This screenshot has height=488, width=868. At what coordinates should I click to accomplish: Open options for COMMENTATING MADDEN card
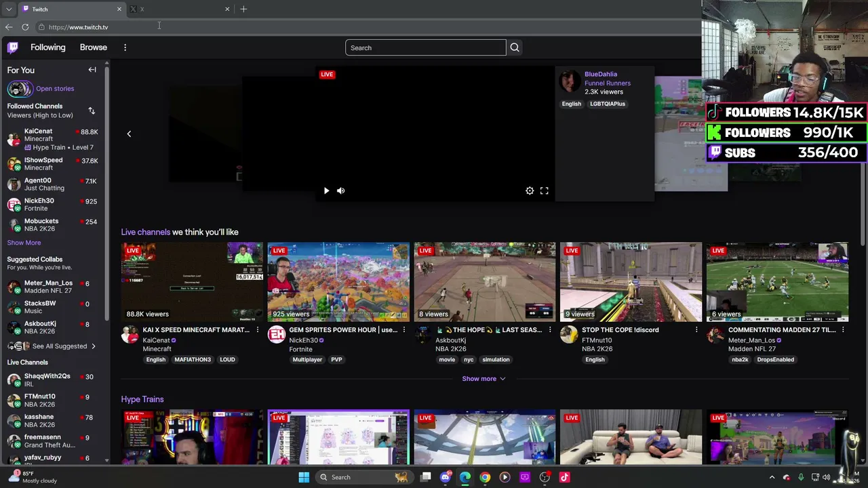point(843,330)
